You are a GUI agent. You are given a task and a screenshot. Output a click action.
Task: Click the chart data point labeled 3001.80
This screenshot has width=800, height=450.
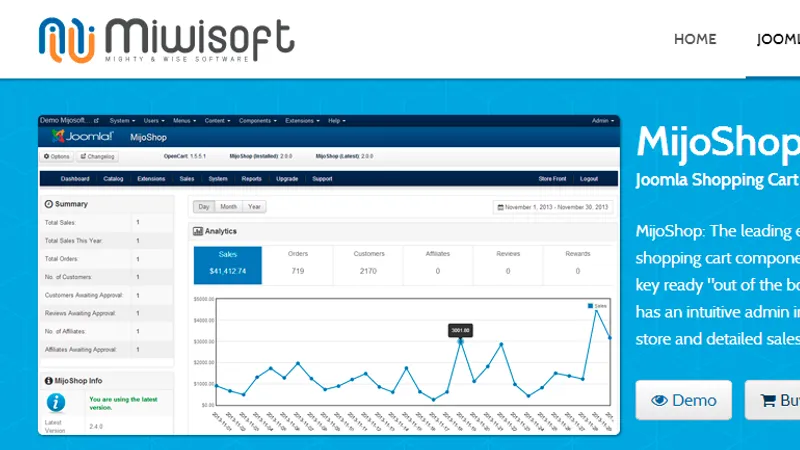point(460,341)
